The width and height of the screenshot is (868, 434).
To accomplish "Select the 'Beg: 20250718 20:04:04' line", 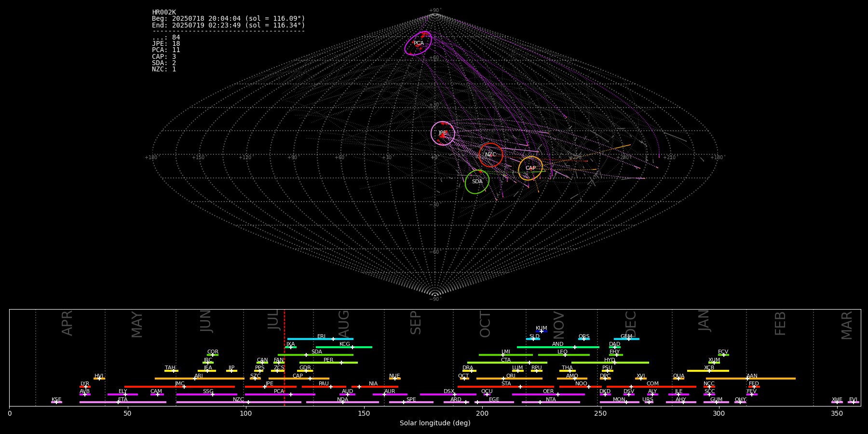I will pos(229,19).
